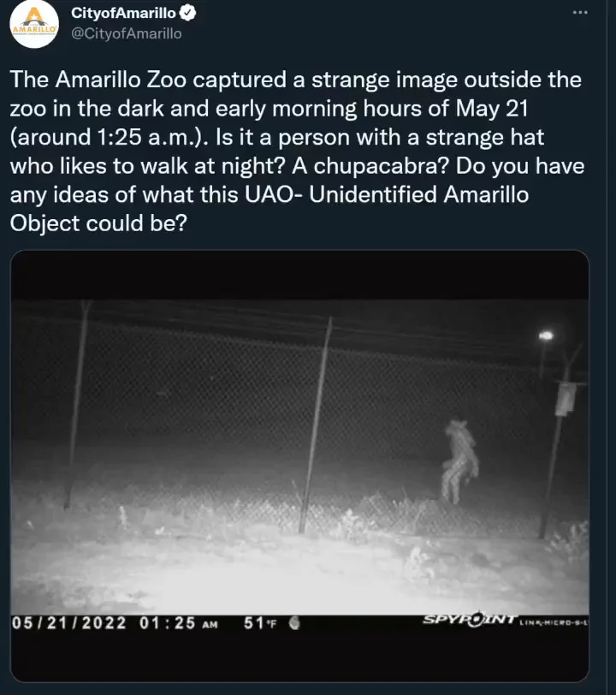The image size is (616, 695).
Task: Click the strange figure by the fence
Action: pyautogui.click(x=459, y=461)
